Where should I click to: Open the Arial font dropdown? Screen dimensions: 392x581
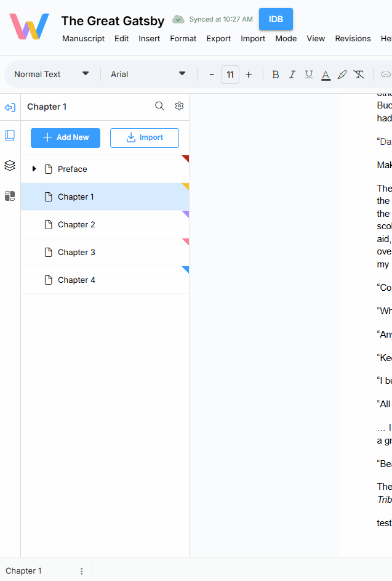[148, 75]
